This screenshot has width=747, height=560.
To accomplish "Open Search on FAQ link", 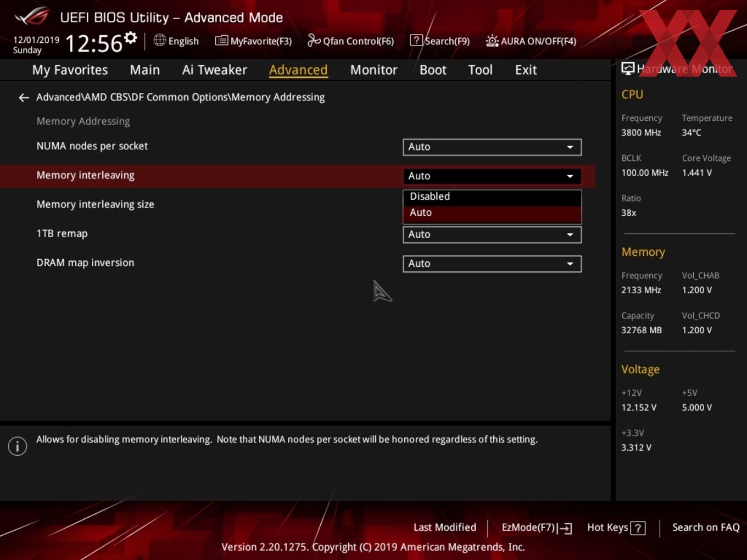I will coord(706,528).
